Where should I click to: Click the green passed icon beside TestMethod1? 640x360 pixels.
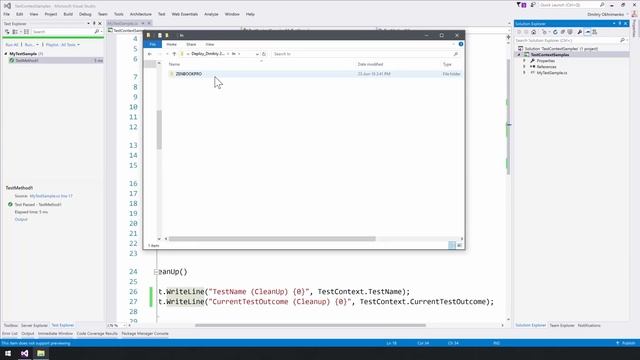click(12, 60)
